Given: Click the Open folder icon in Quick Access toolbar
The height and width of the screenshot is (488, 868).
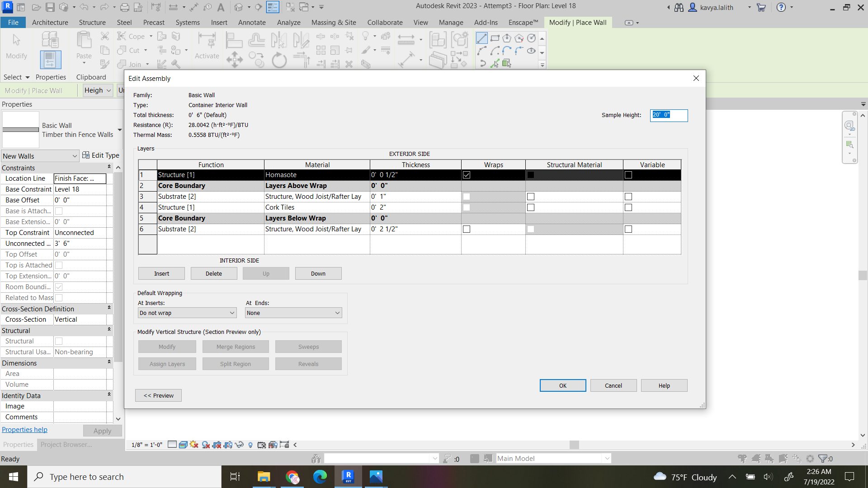Looking at the screenshot, I should (37, 7).
